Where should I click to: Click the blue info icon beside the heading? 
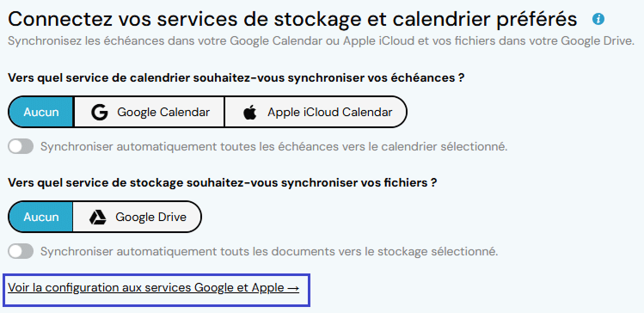(x=598, y=19)
